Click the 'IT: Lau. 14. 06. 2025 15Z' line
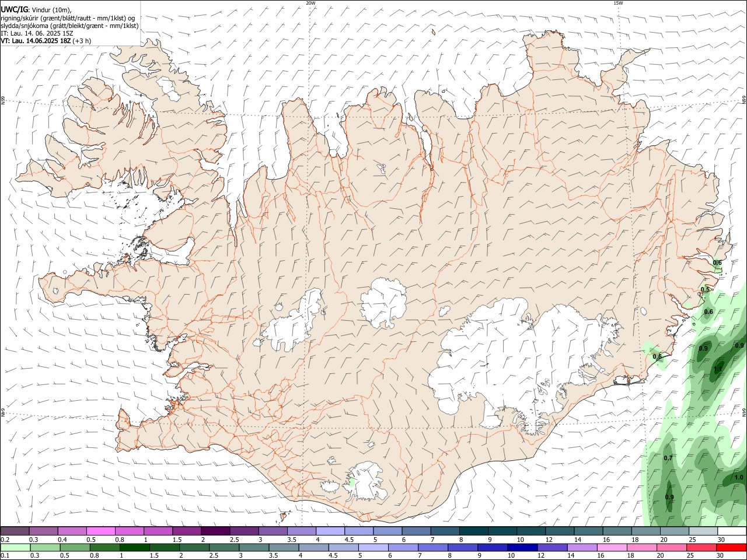This screenshot has height=560, width=747. click(x=37, y=33)
